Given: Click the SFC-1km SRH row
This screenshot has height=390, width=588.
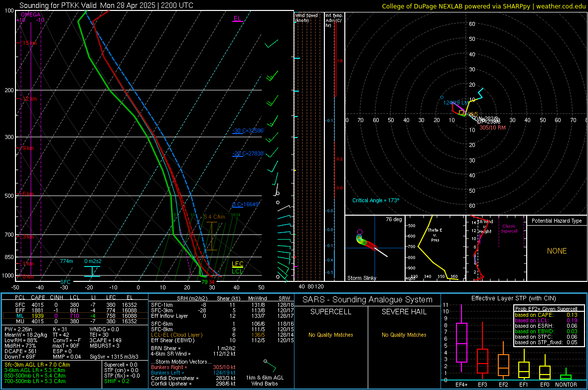Looking at the screenshot, I should pyautogui.click(x=223, y=305).
